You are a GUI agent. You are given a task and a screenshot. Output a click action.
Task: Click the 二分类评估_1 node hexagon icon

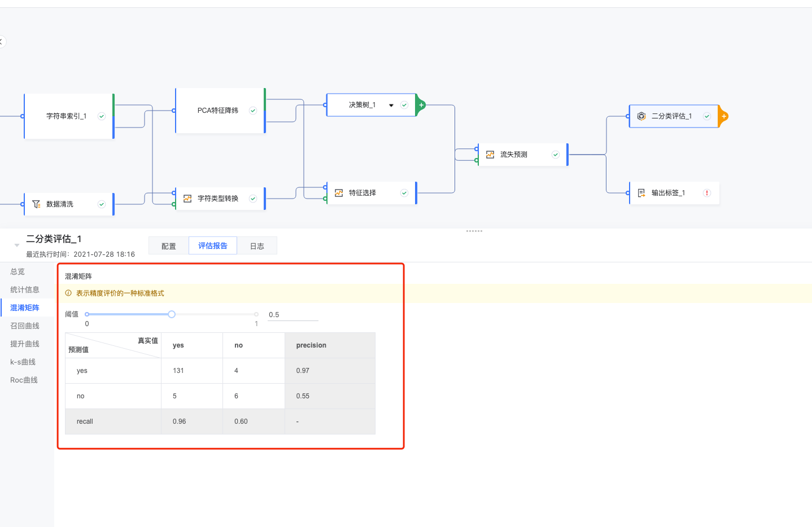coord(641,116)
